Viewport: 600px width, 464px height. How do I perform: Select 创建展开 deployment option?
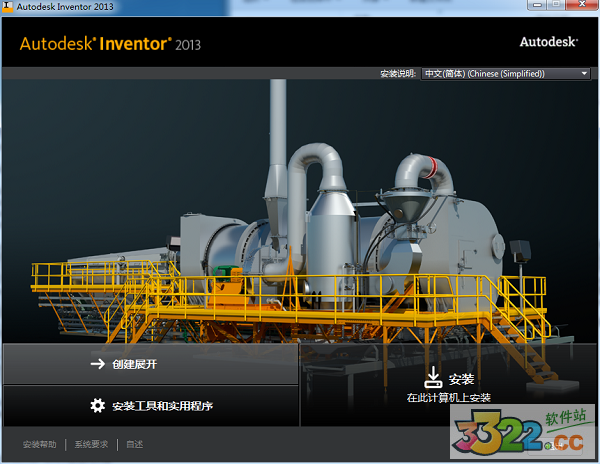pos(150,364)
